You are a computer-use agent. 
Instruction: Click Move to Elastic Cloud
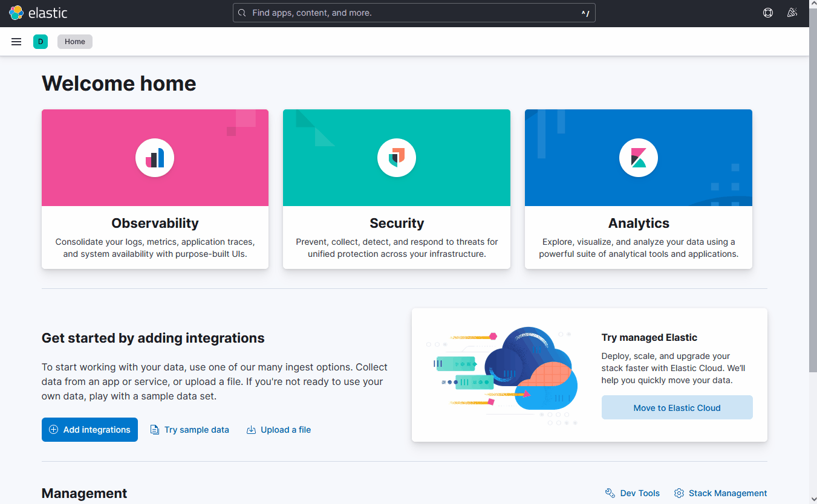point(677,407)
